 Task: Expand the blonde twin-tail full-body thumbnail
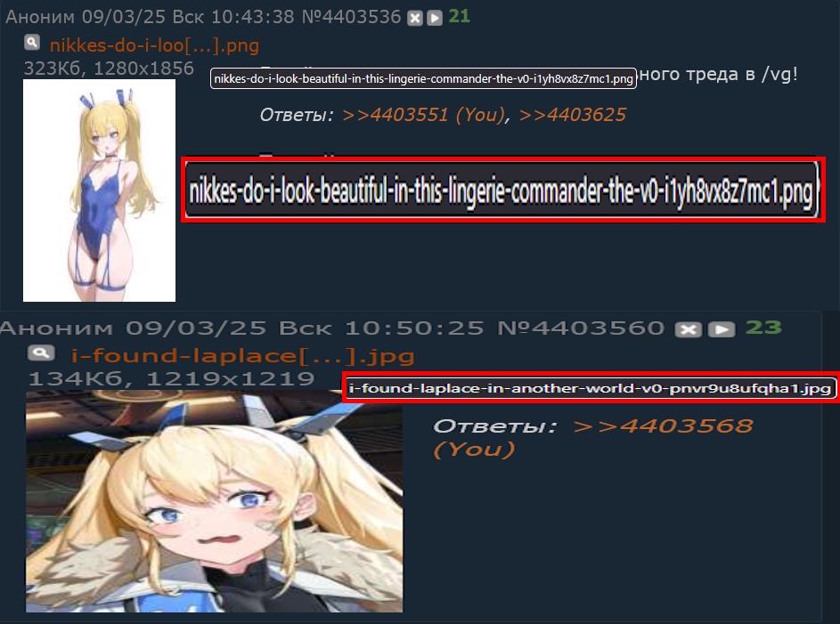(99, 190)
